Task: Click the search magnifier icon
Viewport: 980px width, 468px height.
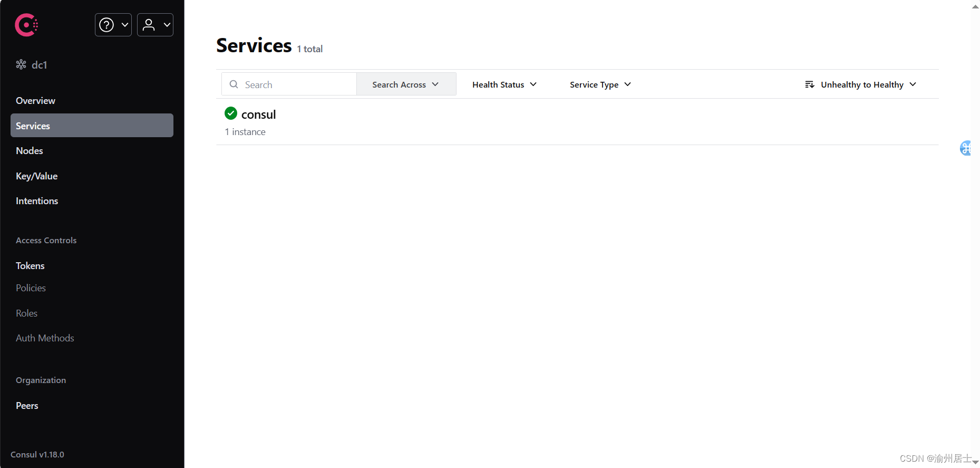Action: tap(234, 84)
